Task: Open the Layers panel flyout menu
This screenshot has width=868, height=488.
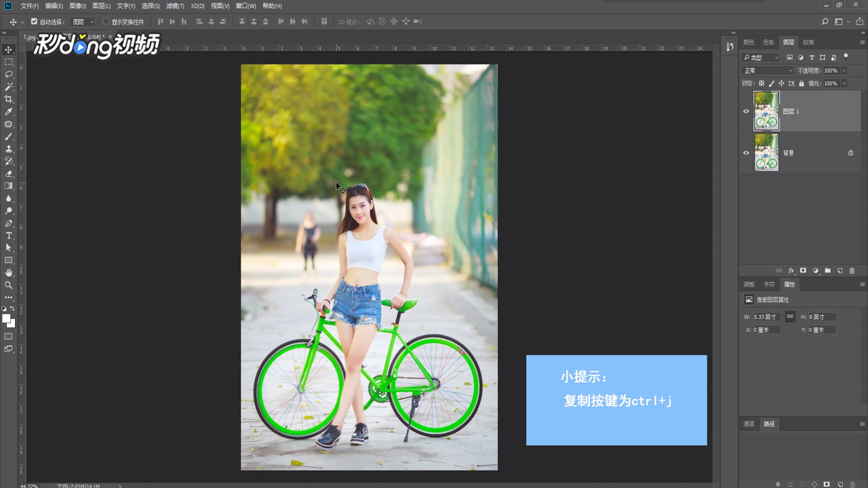Action: click(862, 42)
